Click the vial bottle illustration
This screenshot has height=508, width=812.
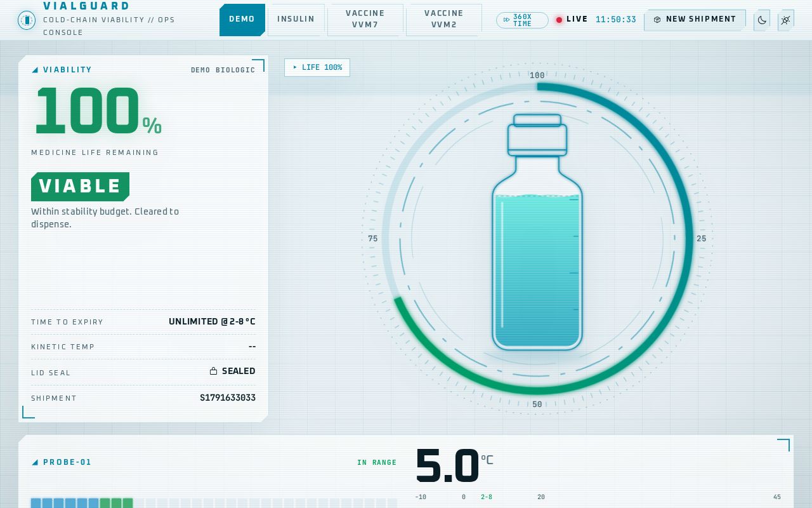coord(537,232)
